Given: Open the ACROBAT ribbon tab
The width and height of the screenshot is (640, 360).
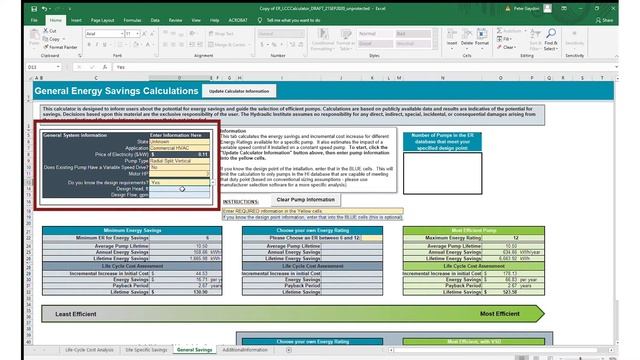Looking at the screenshot, I should click(238, 20).
